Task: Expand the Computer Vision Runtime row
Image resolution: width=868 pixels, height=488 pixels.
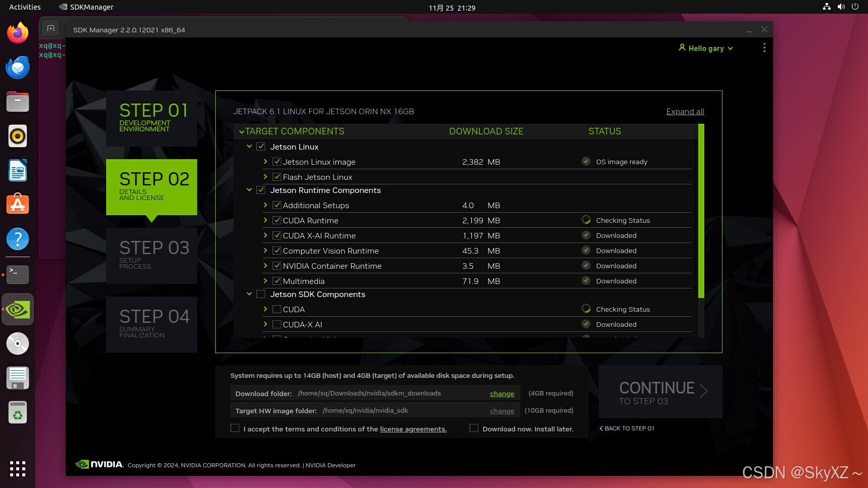Action: pos(265,251)
